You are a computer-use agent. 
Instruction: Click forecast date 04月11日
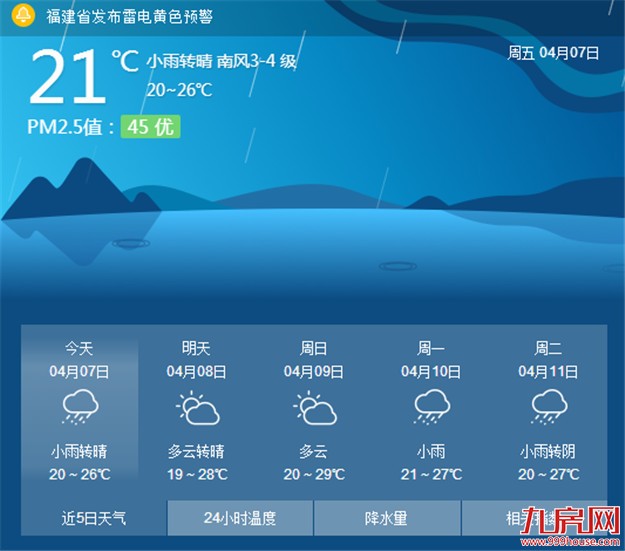tap(548, 372)
